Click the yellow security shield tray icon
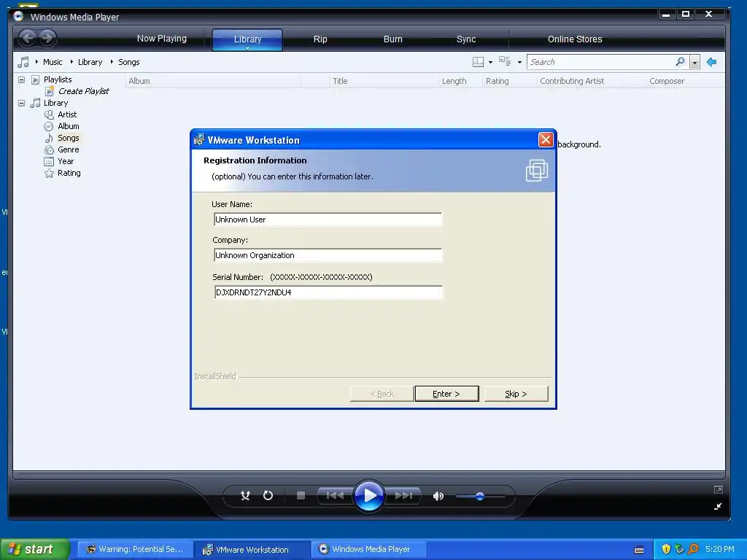This screenshot has height=560, width=747. (x=666, y=549)
